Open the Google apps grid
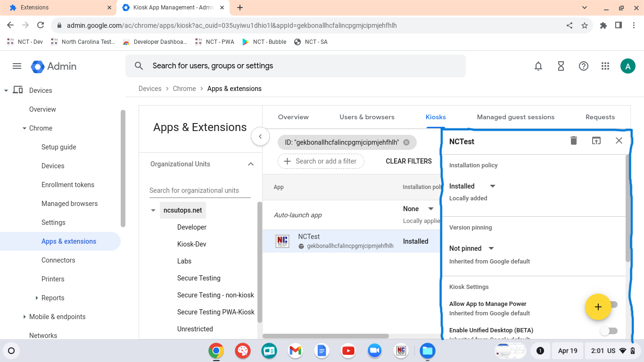Viewport: 644px width, 362px height. [x=606, y=66]
